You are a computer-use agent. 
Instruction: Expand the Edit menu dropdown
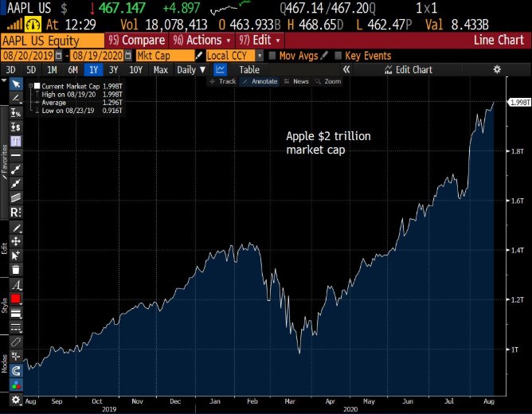click(260, 41)
